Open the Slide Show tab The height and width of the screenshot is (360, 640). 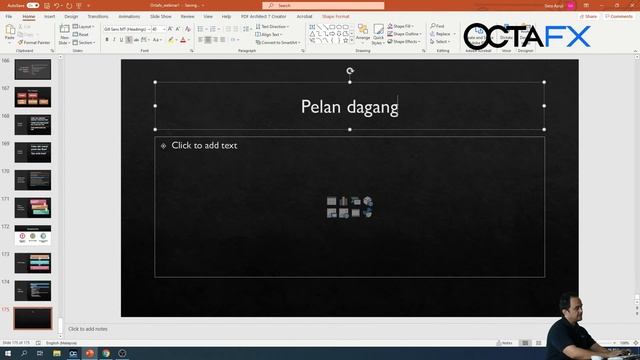point(160,16)
